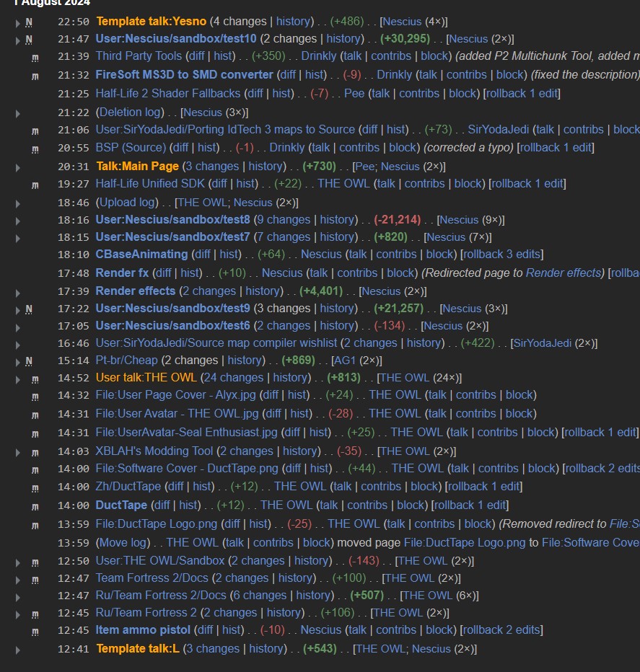Image resolution: width=640 pixels, height=672 pixels.
Task: Open User:Nescius/sandbox/test9 history
Action: pyautogui.click(x=337, y=308)
